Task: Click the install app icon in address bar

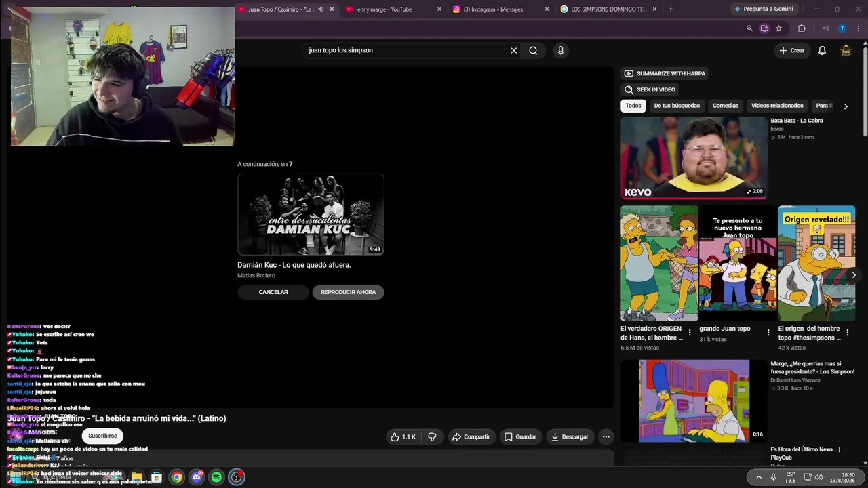Action: pyautogui.click(x=764, y=28)
